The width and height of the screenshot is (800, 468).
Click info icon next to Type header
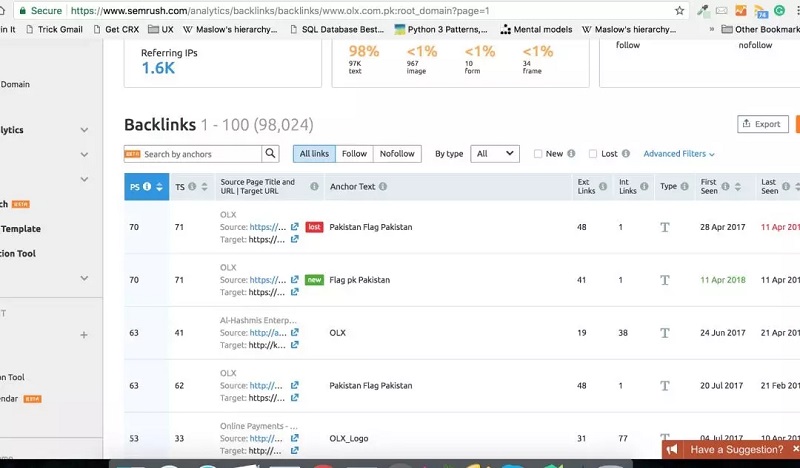point(684,186)
